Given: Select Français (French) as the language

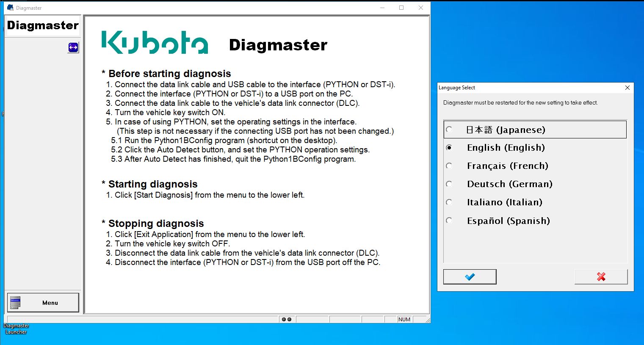Looking at the screenshot, I should pyautogui.click(x=449, y=166).
